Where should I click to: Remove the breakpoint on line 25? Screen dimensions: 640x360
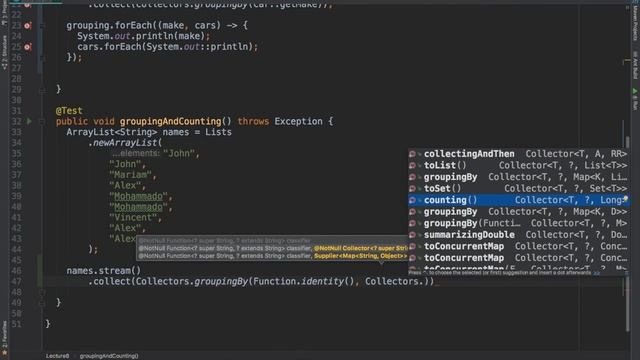point(27,47)
